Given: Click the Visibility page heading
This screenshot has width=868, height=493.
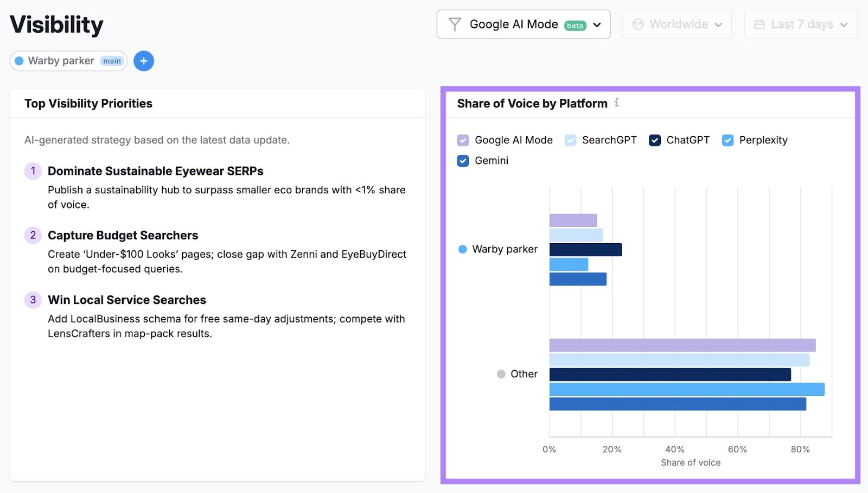Looking at the screenshot, I should [56, 24].
